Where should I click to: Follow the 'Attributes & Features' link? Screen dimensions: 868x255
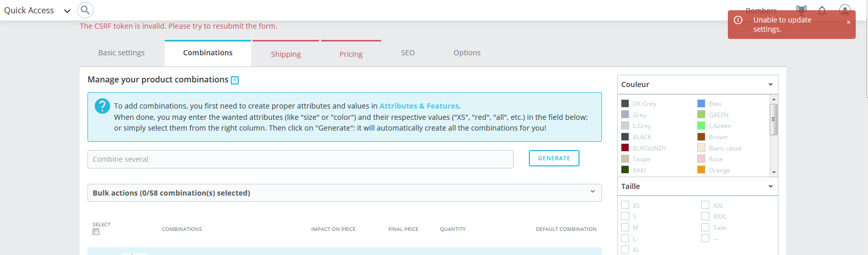419,106
